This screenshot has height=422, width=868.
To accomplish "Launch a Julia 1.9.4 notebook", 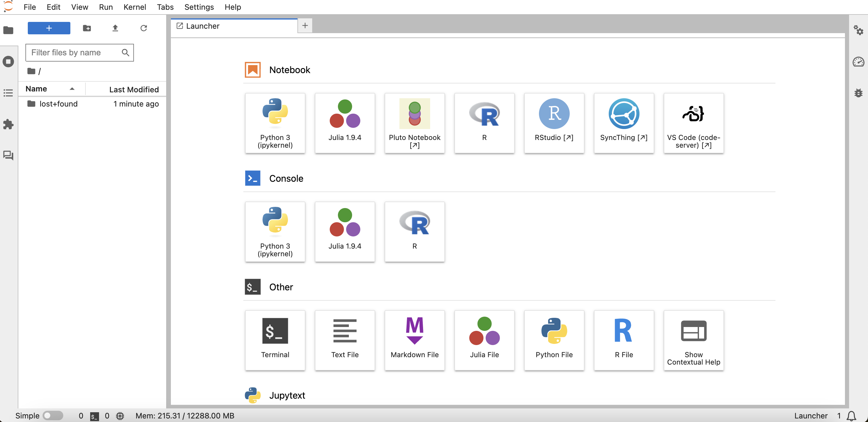I will click(x=345, y=123).
